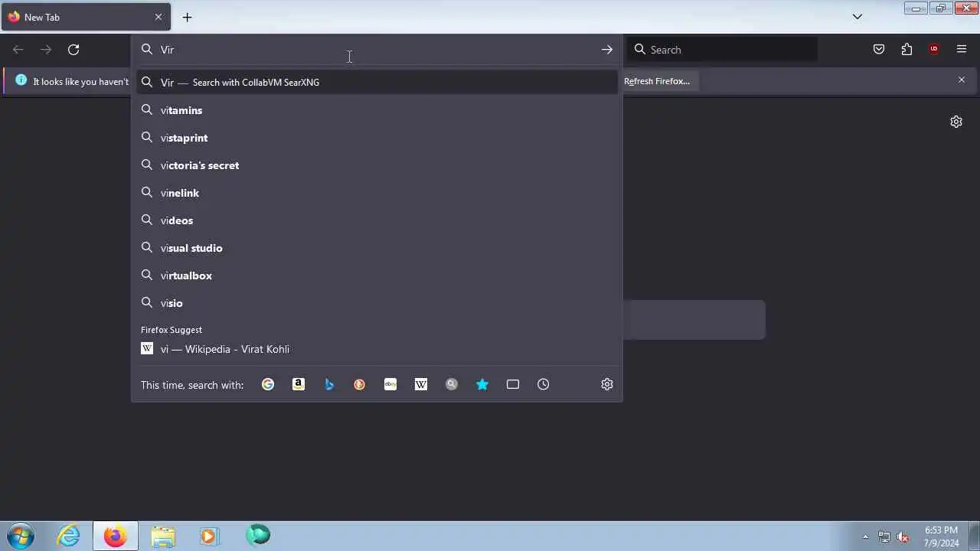Screen dimensions: 980x551
Task: Show hidden system tray icons
Action: click(865, 536)
